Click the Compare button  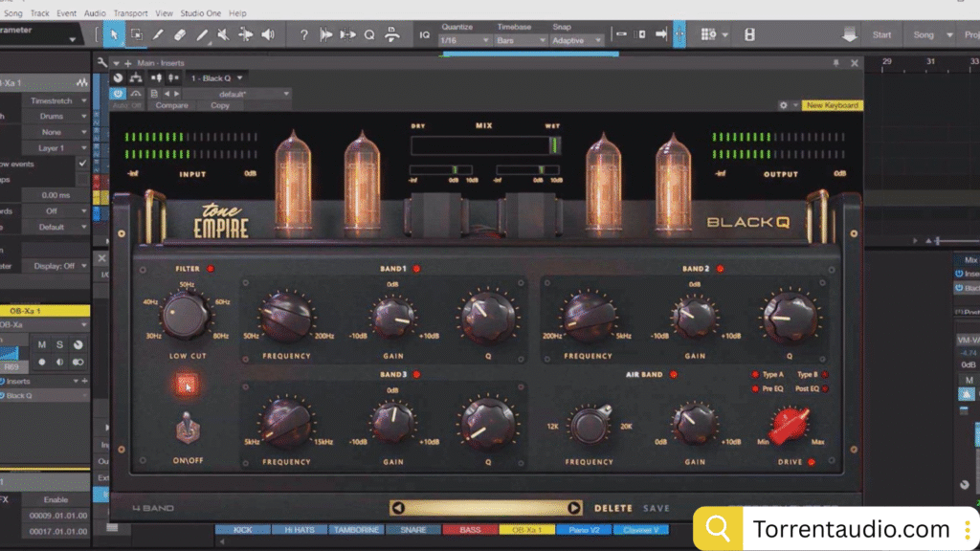[x=172, y=105]
